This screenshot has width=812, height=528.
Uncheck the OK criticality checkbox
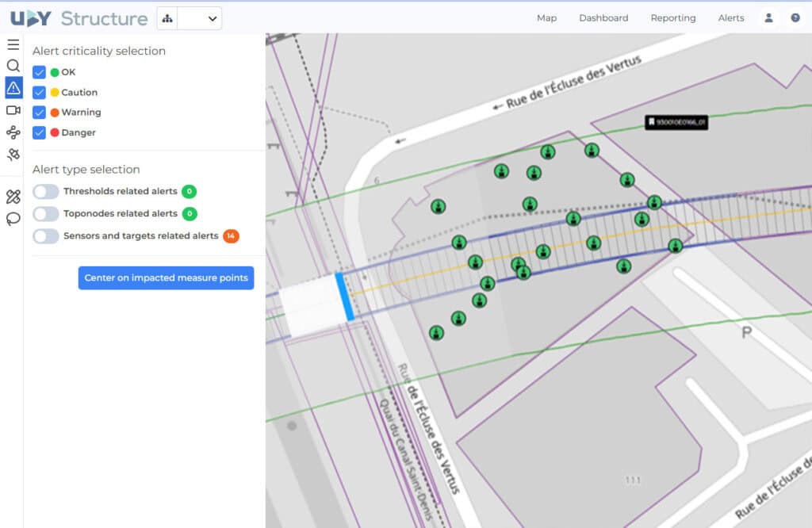tap(39, 72)
